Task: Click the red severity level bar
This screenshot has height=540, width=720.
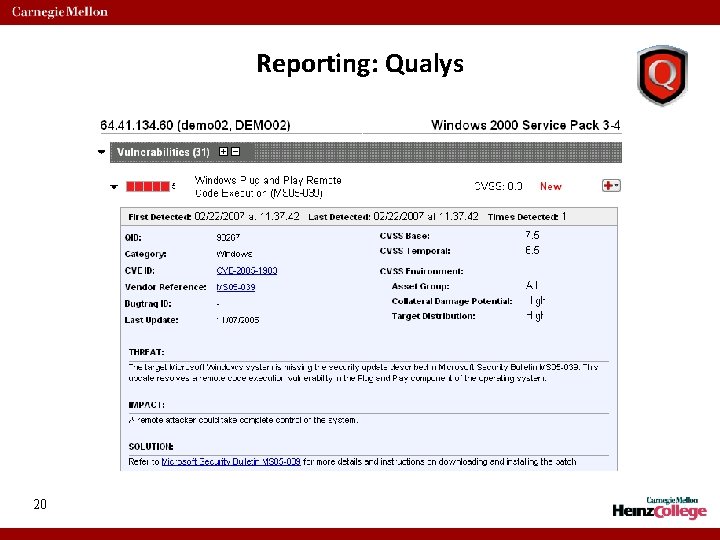Action: pos(148,186)
